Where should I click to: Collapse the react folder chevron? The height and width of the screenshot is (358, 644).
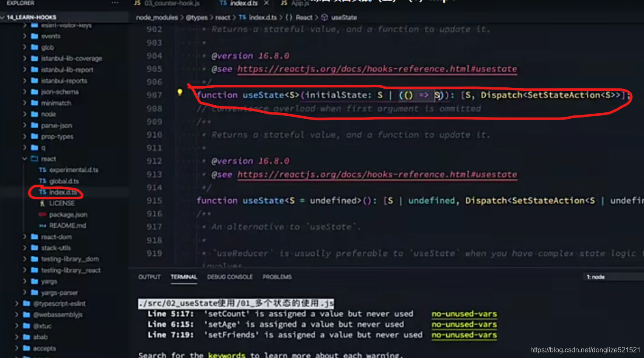click(25, 159)
